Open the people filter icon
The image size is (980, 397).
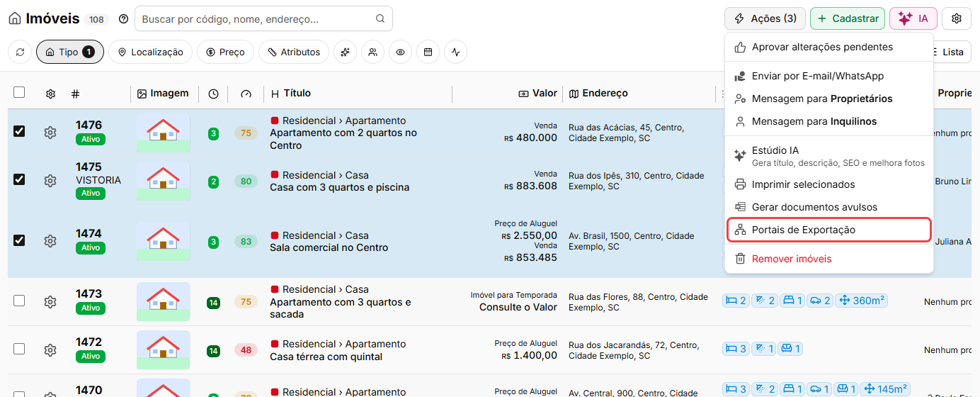coord(372,52)
